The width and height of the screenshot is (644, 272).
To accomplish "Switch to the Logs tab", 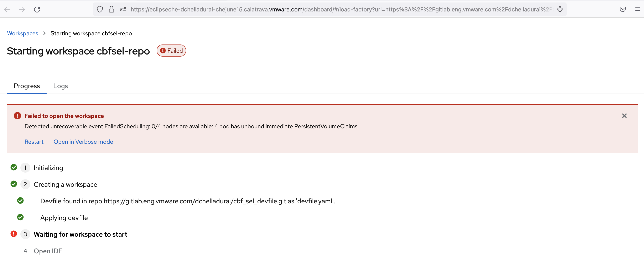I will click(x=61, y=86).
